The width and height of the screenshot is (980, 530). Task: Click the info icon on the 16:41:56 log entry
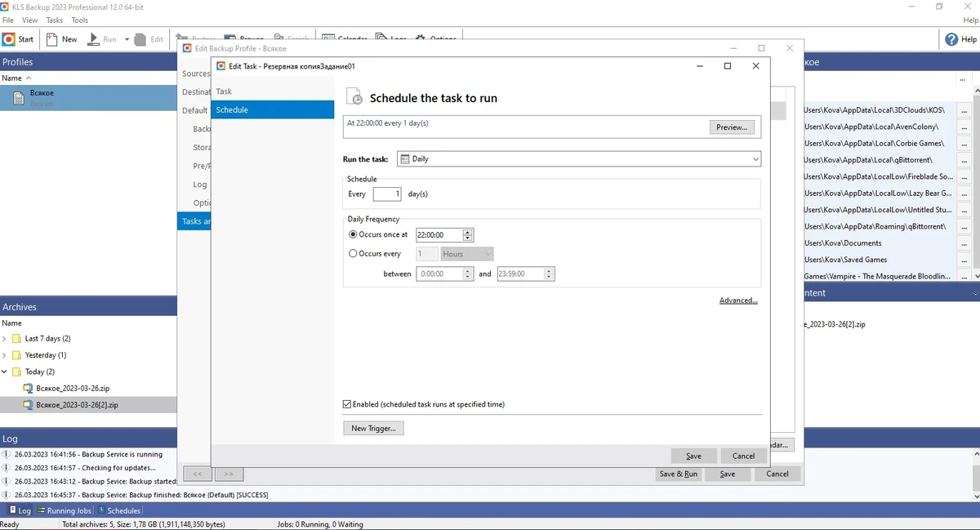coord(6,454)
